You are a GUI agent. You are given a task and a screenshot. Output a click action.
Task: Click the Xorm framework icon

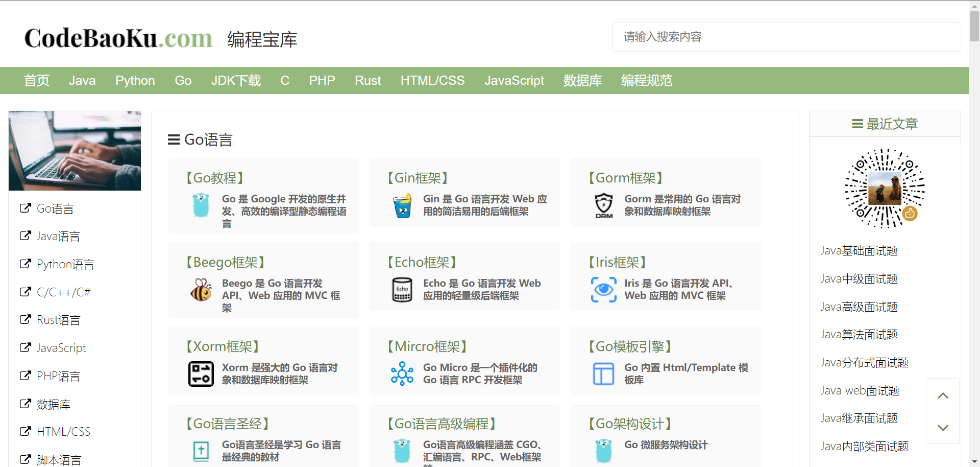click(201, 374)
